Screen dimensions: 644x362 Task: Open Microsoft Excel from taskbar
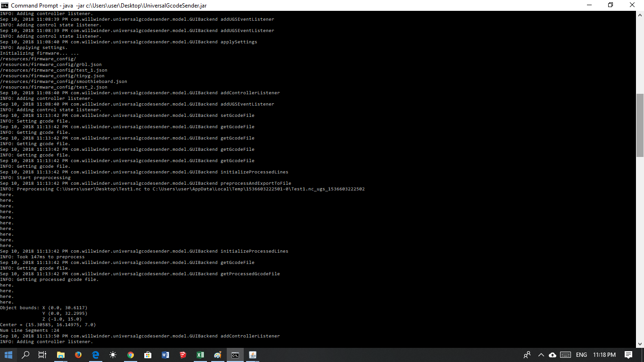[200, 355]
